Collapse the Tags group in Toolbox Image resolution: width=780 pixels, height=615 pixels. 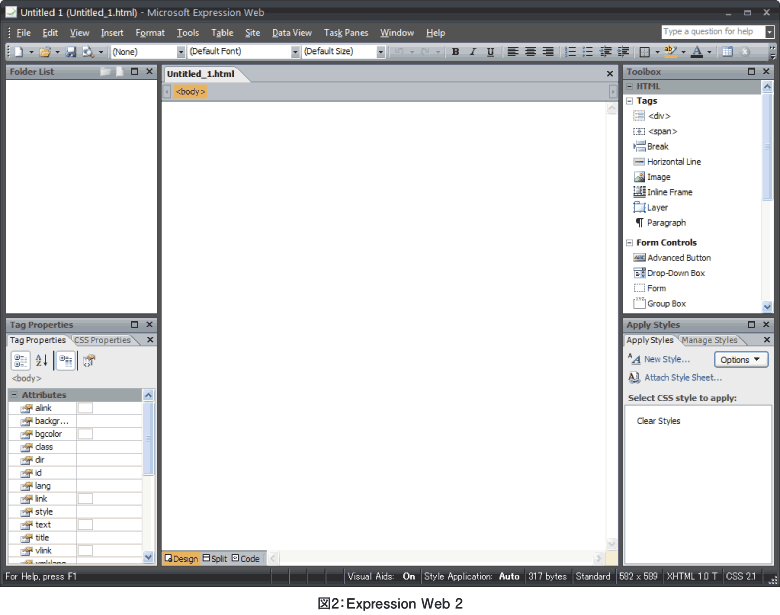630,101
